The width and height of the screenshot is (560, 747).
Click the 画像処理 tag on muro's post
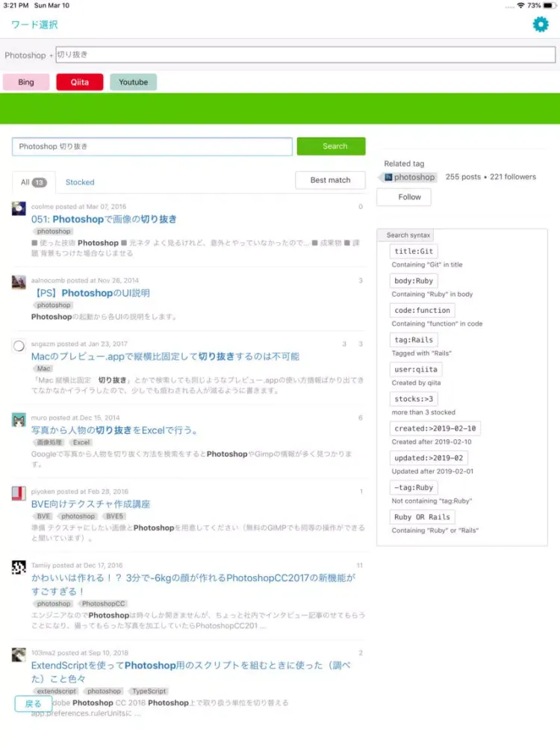pyautogui.click(x=49, y=442)
